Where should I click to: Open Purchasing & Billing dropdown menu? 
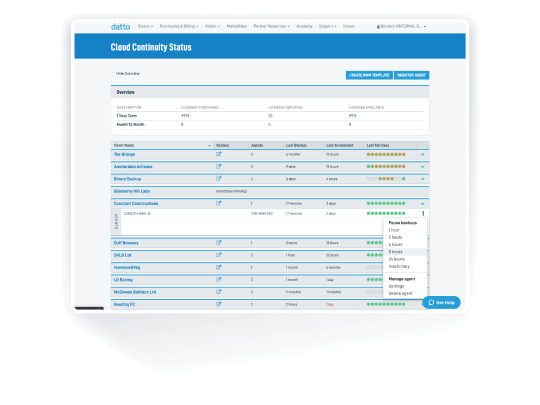[x=179, y=26]
